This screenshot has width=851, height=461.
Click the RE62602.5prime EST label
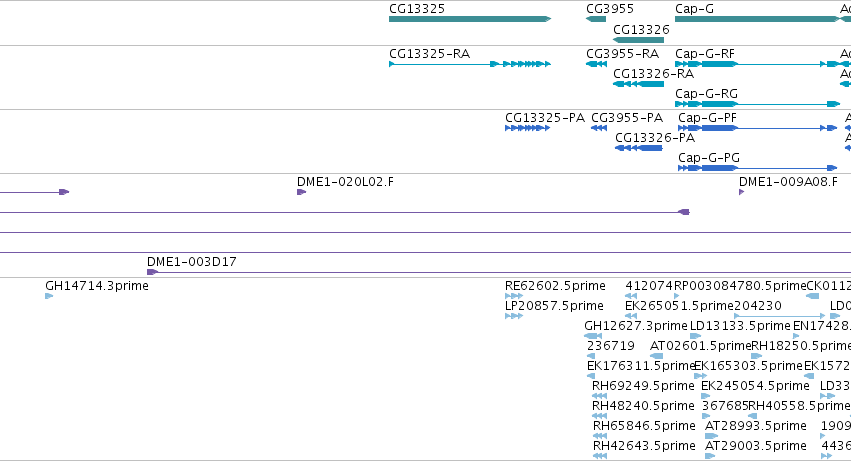555,286
